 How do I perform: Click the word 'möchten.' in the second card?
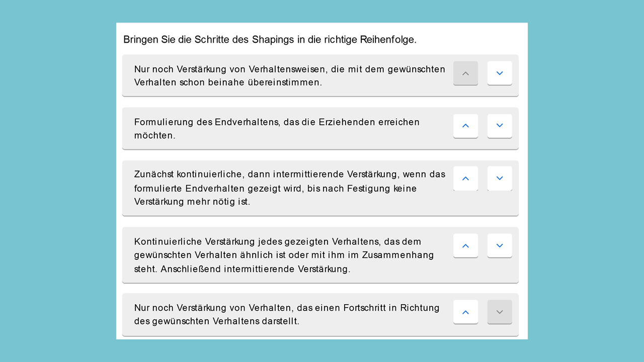click(154, 135)
